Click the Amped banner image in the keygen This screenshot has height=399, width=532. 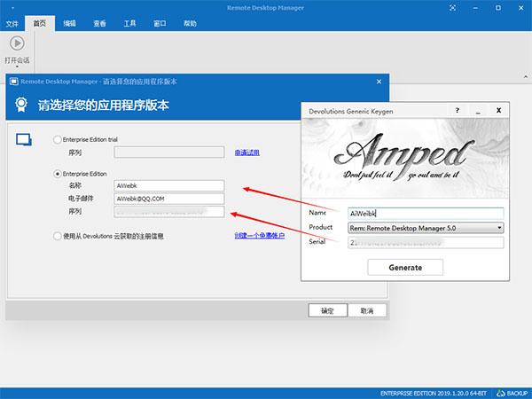(x=405, y=158)
